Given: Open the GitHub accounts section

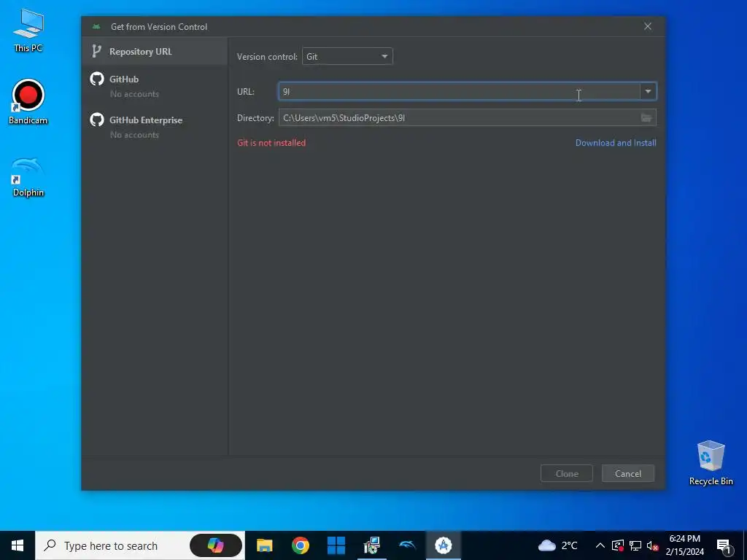Looking at the screenshot, I should (x=155, y=86).
